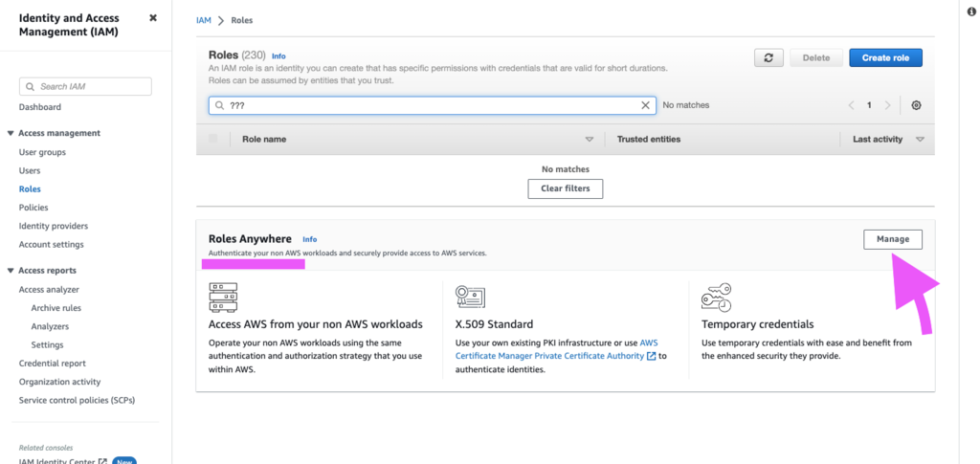Click 'Access AWS from your non AWS workloads' heading
This screenshot has height=464, width=980.
[x=316, y=324]
